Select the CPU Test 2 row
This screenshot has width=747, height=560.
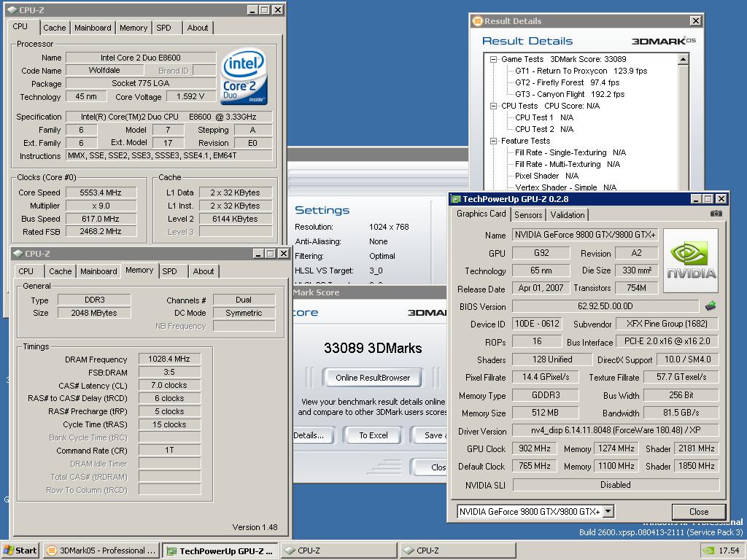[x=544, y=129]
